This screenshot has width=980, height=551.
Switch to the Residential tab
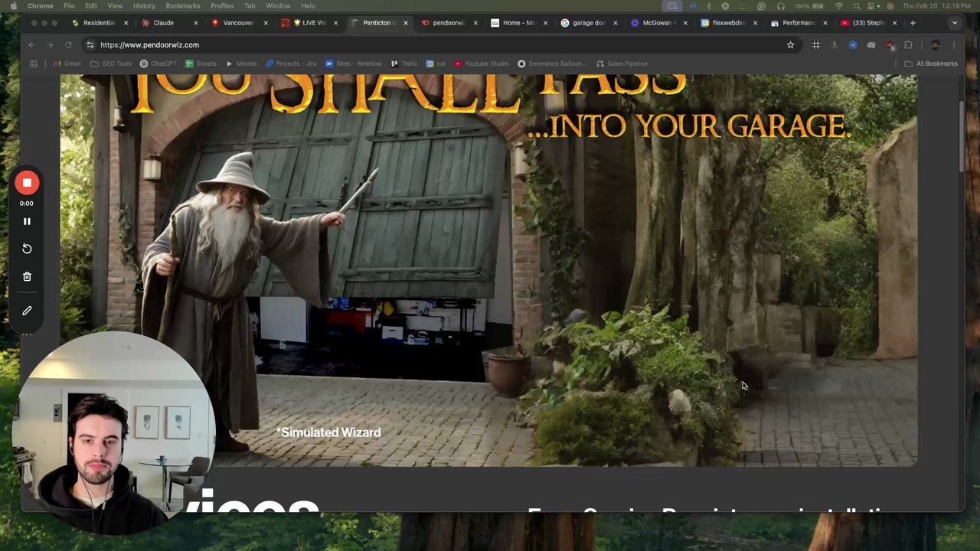pyautogui.click(x=99, y=23)
